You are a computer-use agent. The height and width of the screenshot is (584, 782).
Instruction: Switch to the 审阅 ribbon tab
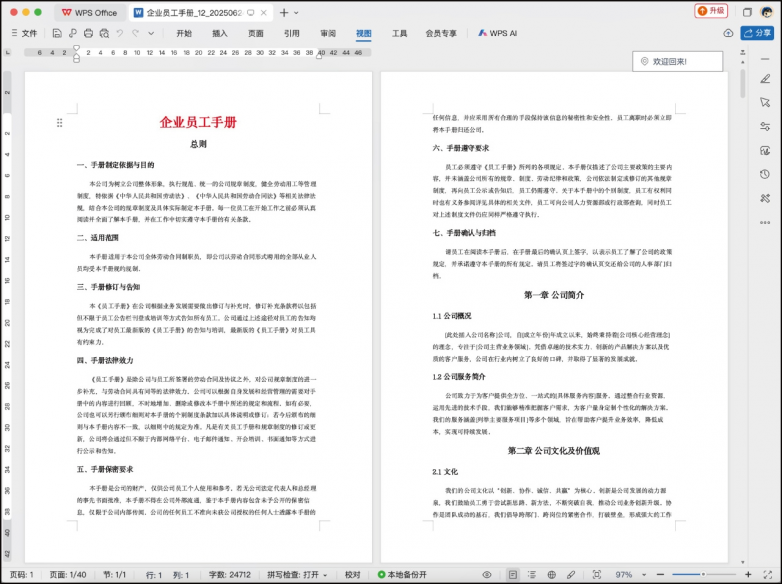(x=328, y=33)
